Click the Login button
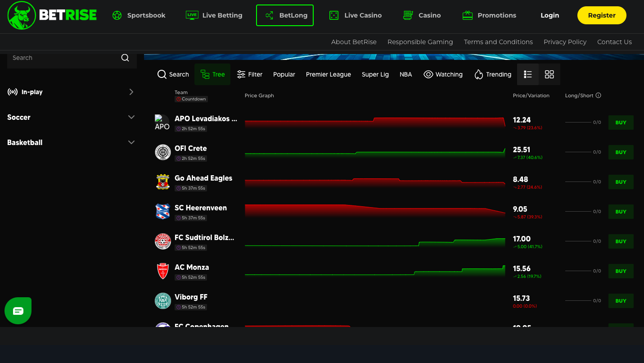 (550, 15)
